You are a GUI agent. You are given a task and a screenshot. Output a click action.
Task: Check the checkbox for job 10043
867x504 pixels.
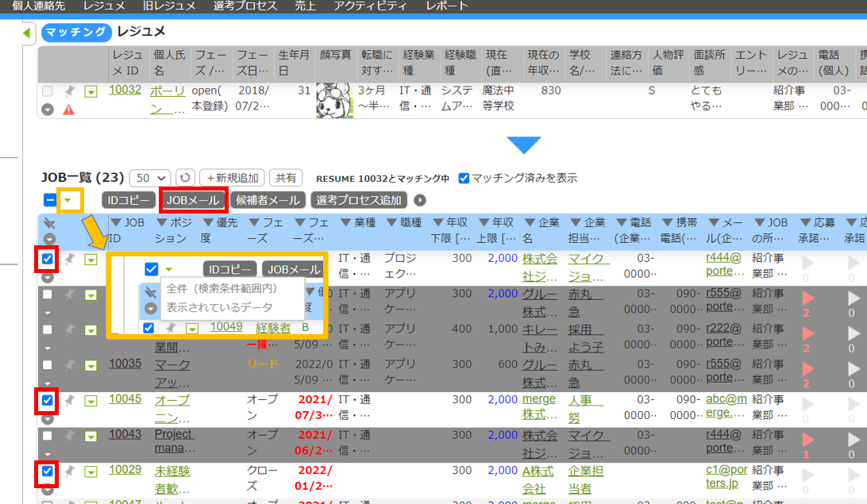[x=48, y=436]
